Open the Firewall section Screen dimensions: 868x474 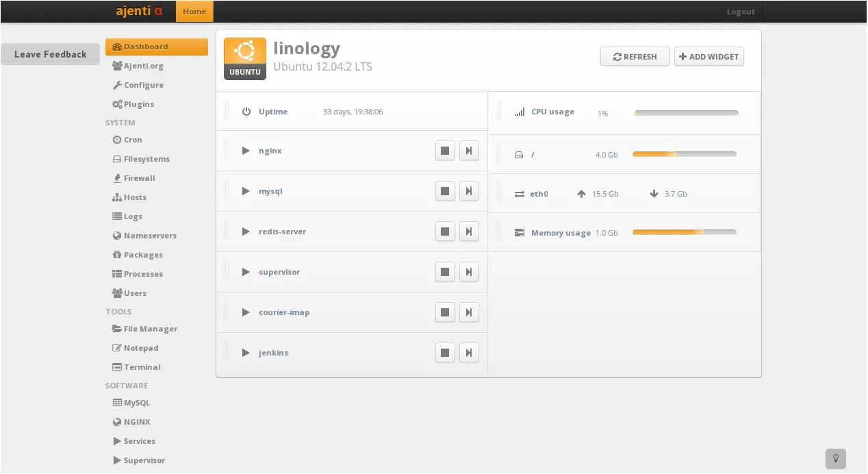tap(139, 178)
